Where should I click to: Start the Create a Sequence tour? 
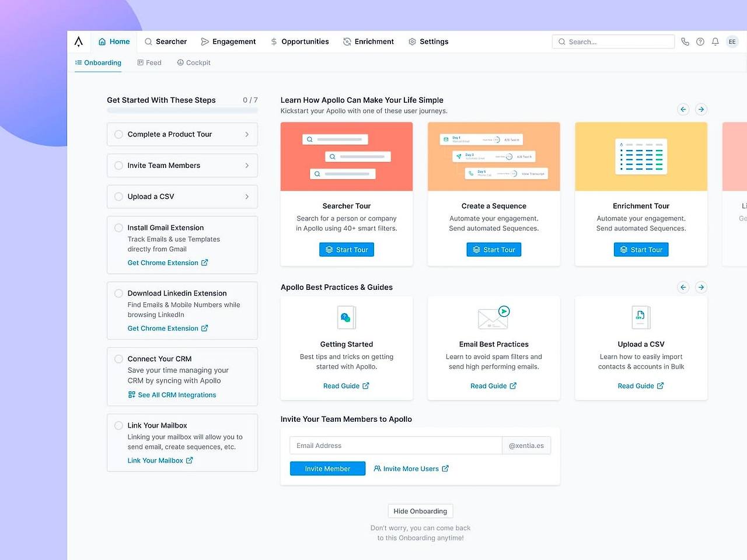[494, 250]
